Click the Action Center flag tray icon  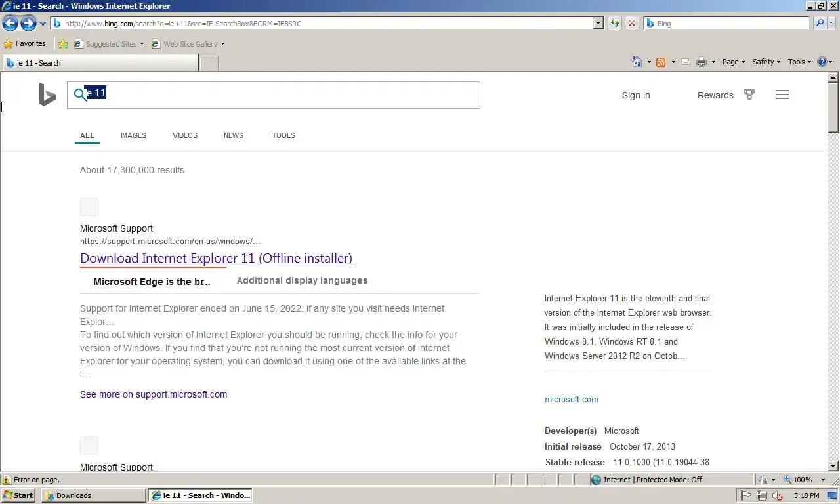pos(746,495)
